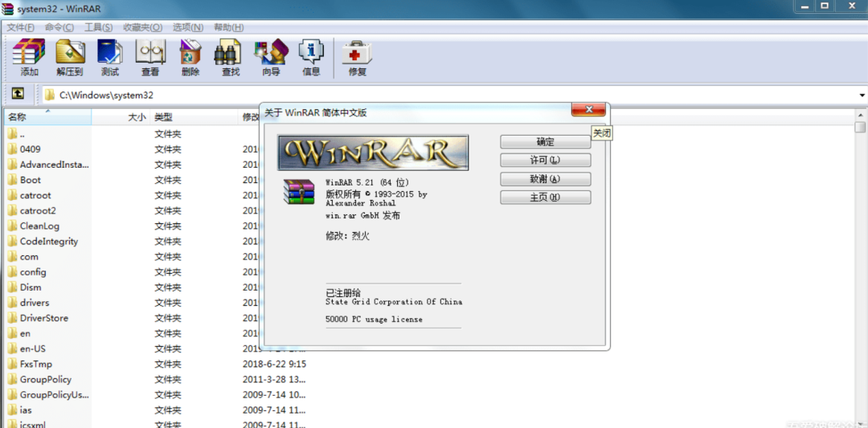The width and height of the screenshot is (868, 428).
Task: Open the 文件(F) menu
Action: [20, 27]
